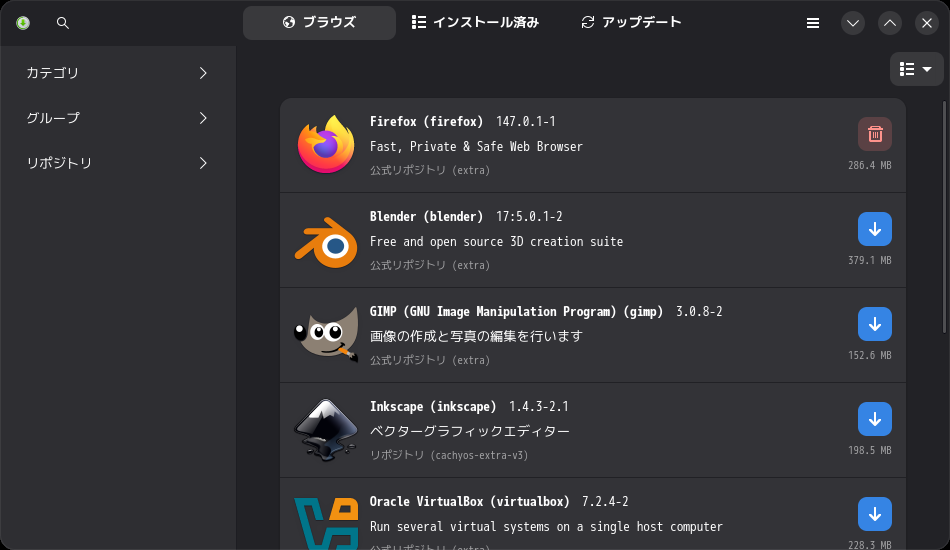Screen dimensions: 950x550
Task: Click the search magnifier icon
Action: [63, 23]
